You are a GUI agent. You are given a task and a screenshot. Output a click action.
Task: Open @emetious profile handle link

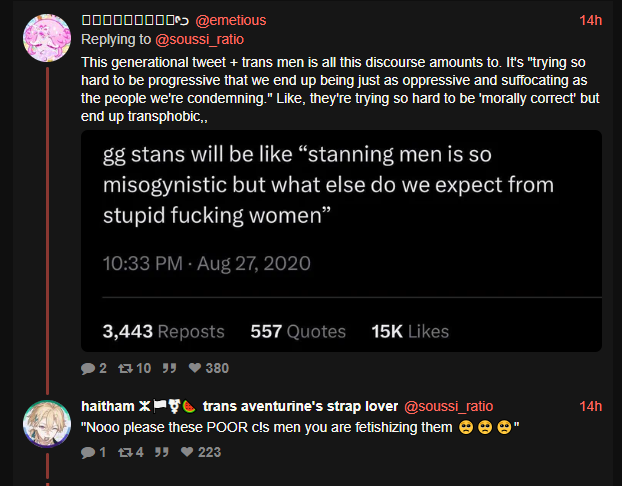pos(230,20)
